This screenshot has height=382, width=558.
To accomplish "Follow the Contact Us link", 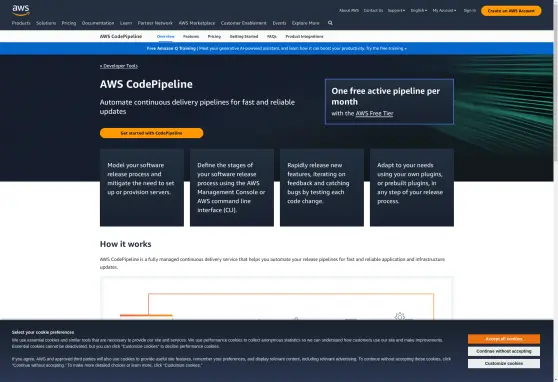I will (373, 11).
